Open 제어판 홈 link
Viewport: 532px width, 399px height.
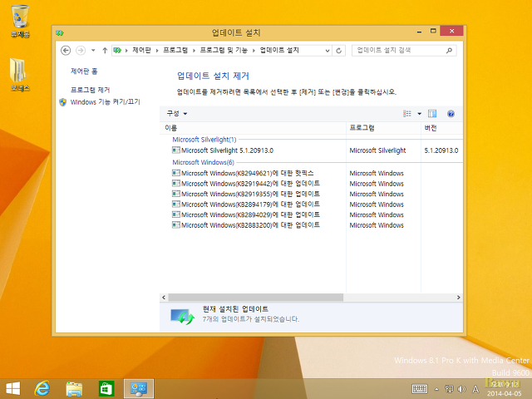(84, 71)
